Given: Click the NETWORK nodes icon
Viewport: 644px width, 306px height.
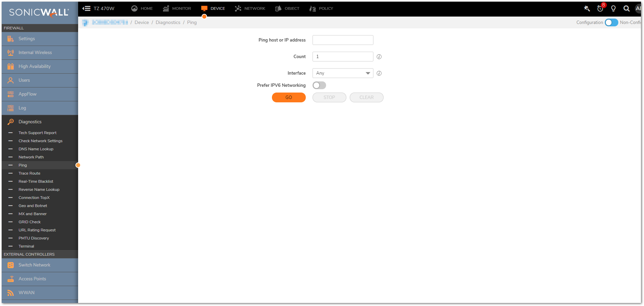Looking at the screenshot, I should 238,8.
